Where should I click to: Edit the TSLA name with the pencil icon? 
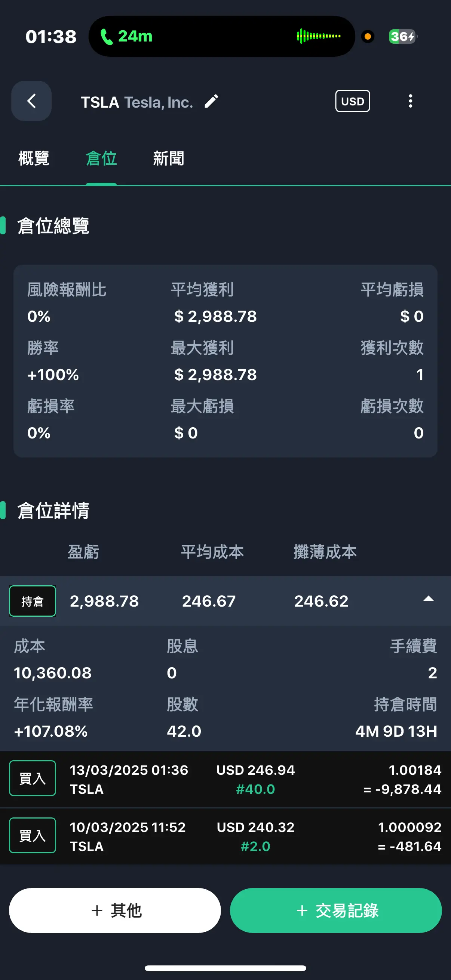pos(211,101)
